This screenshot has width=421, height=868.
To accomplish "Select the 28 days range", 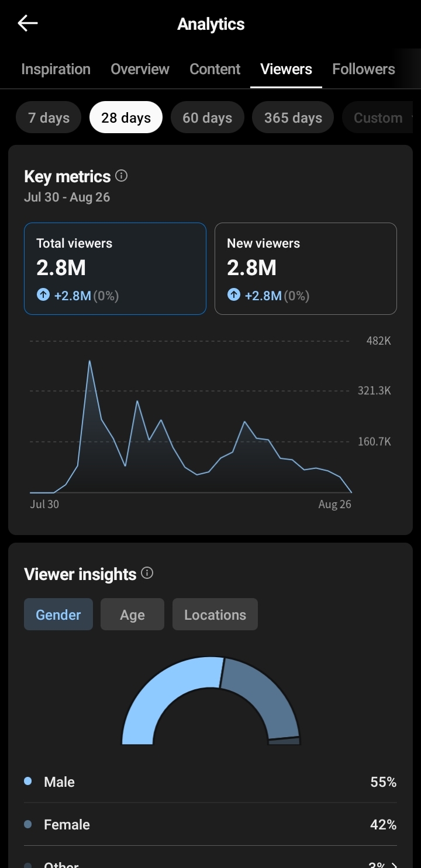I will [x=126, y=117].
